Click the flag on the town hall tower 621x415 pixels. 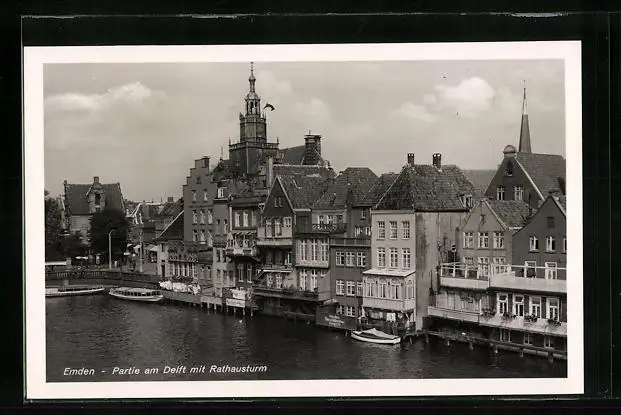[268, 106]
